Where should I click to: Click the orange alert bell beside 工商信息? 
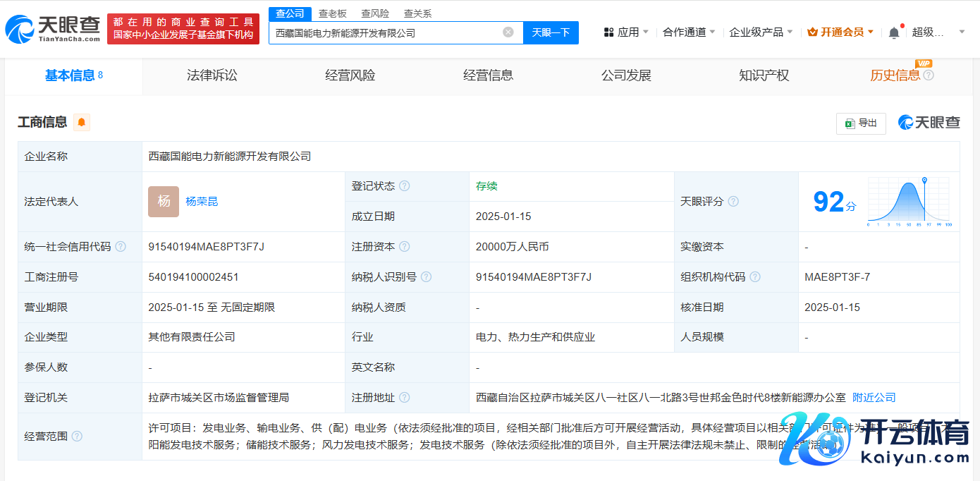pyautogui.click(x=82, y=123)
